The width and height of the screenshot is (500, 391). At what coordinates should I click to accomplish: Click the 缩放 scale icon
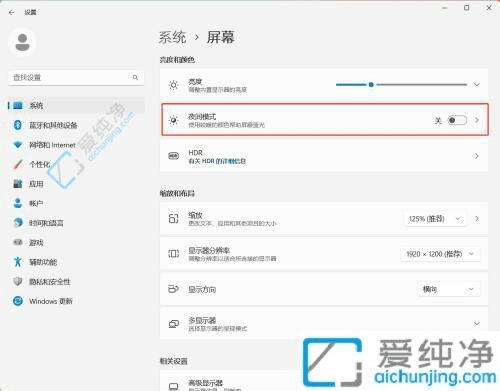tap(173, 219)
